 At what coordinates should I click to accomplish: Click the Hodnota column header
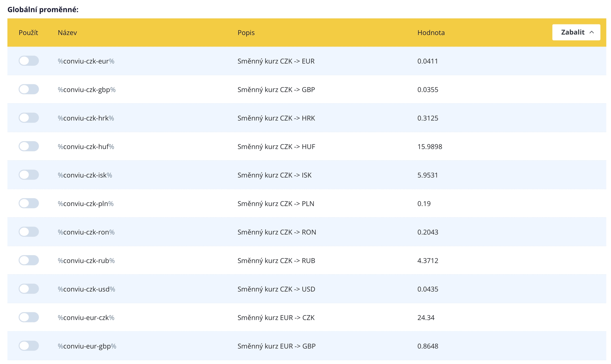click(431, 33)
